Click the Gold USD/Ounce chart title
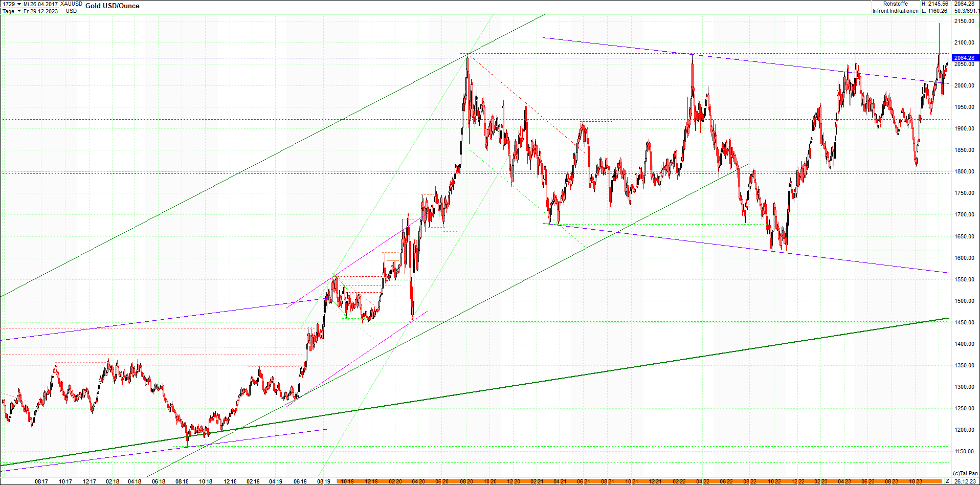 pyautogui.click(x=112, y=6)
